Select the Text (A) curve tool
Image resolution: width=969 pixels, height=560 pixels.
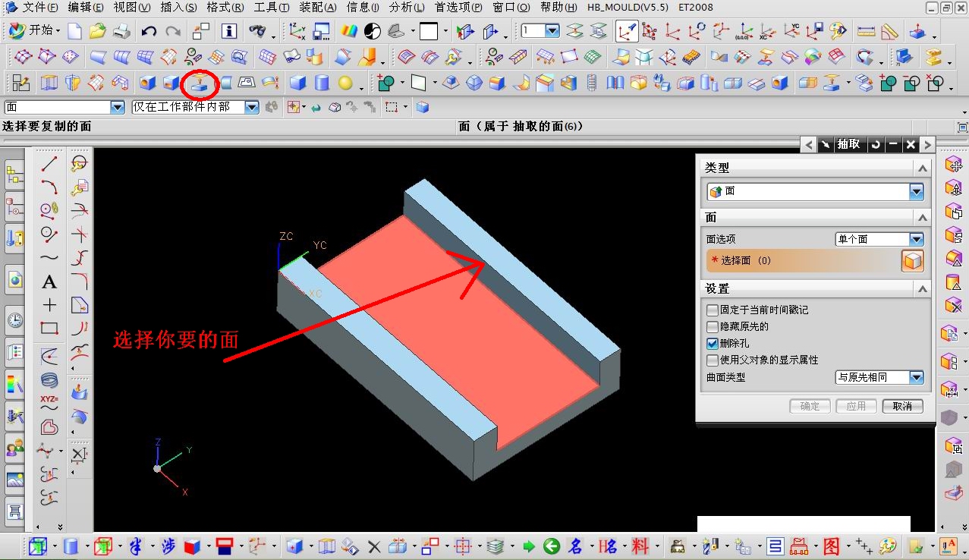coord(49,282)
